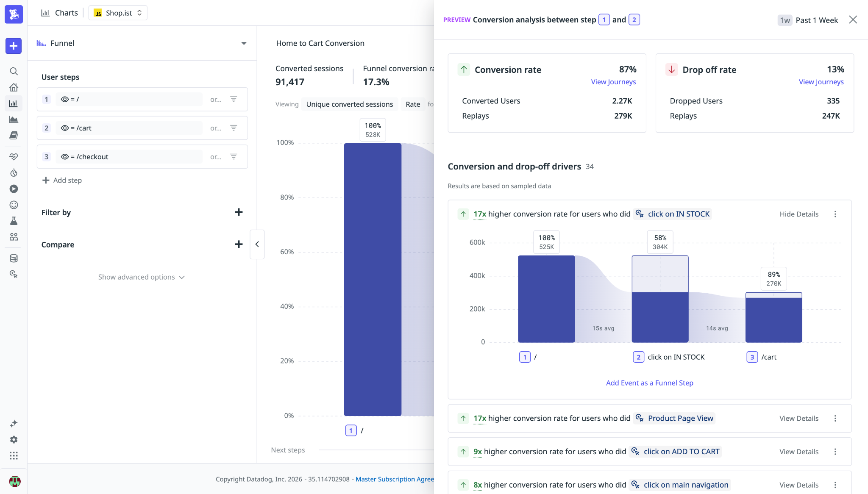Add a Filter by condition with plus
Image resolution: width=868 pixels, height=494 pixels.
pyautogui.click(x=239, y=212)
